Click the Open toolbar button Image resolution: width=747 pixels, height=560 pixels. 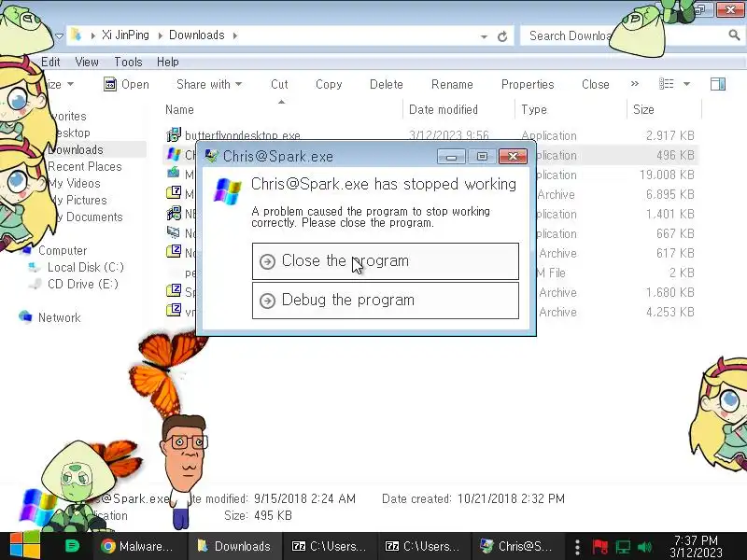click(126, 84)
